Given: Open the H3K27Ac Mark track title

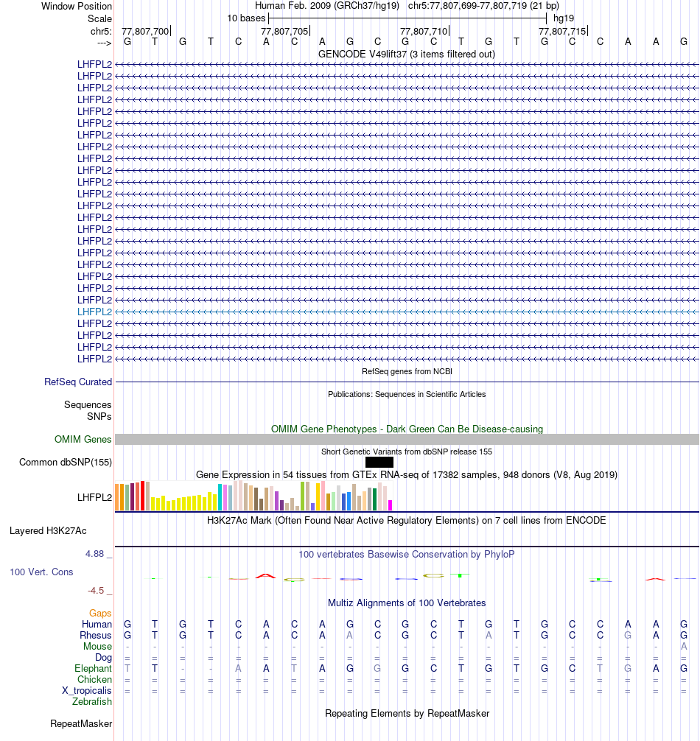Looking at the screenshot, I should (x=407, y=520).
